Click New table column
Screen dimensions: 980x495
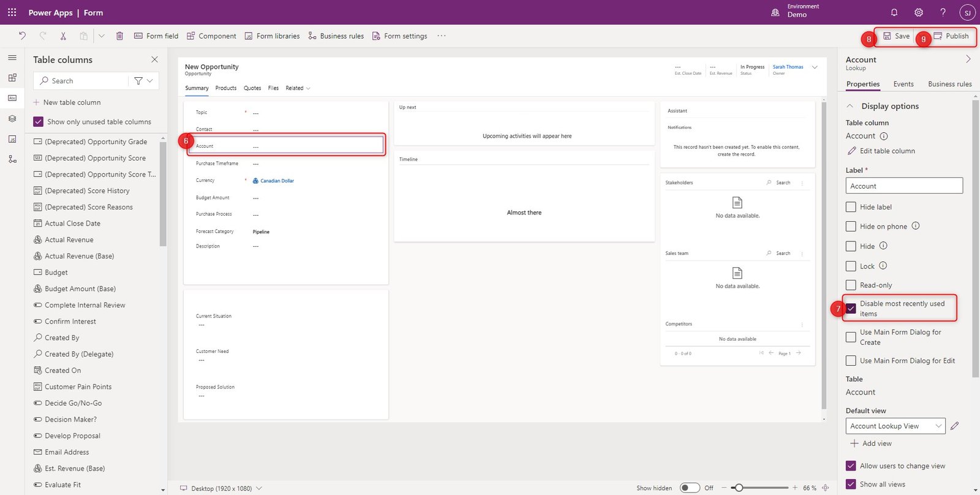67,102
